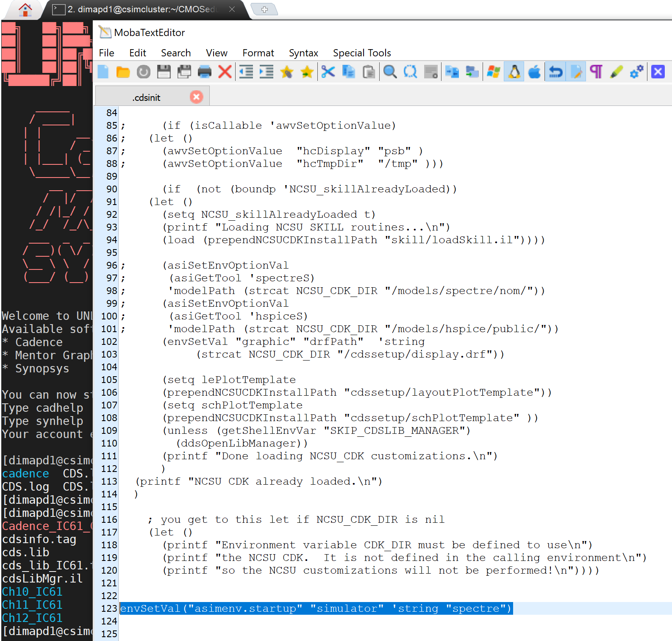Click the red X icon in the editor toolbar
Image resolution: width=672 pixels, height=641 pixels.
[225, 72]
